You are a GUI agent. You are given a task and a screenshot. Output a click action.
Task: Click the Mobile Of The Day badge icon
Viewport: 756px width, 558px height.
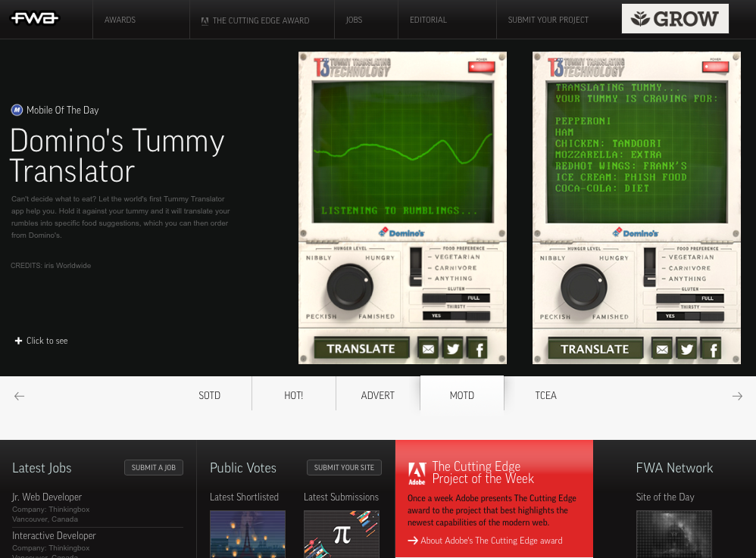[x=17, y=110]
